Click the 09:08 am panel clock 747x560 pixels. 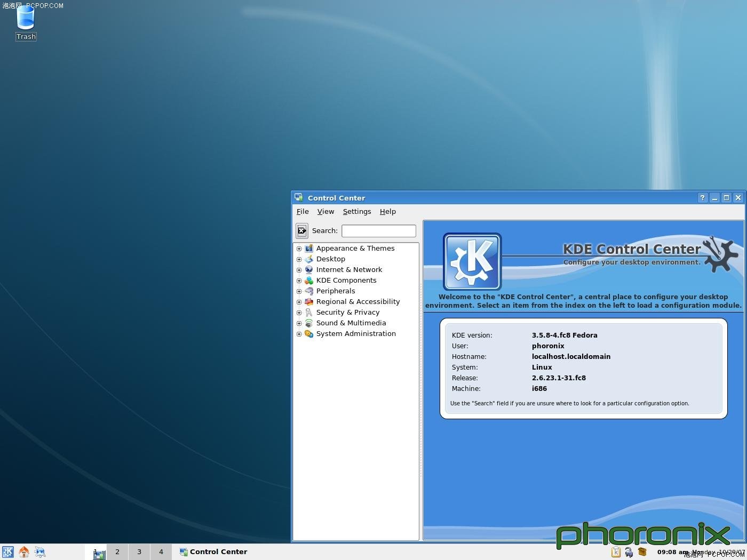point(673,552)
